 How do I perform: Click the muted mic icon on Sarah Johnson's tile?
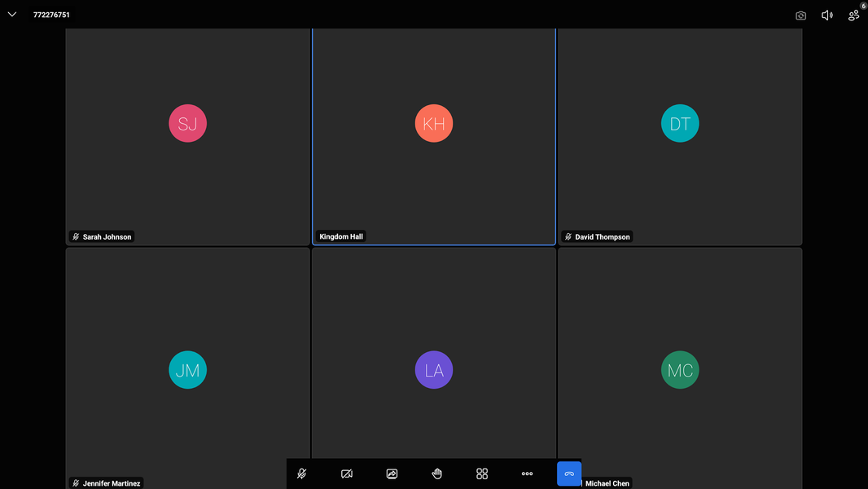pos(74,236)
